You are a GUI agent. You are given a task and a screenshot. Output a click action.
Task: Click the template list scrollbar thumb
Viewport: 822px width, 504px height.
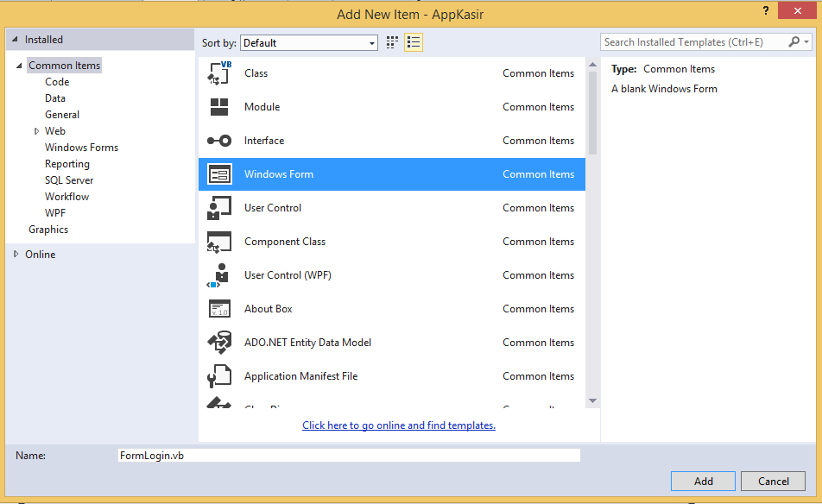click(593, 113)
